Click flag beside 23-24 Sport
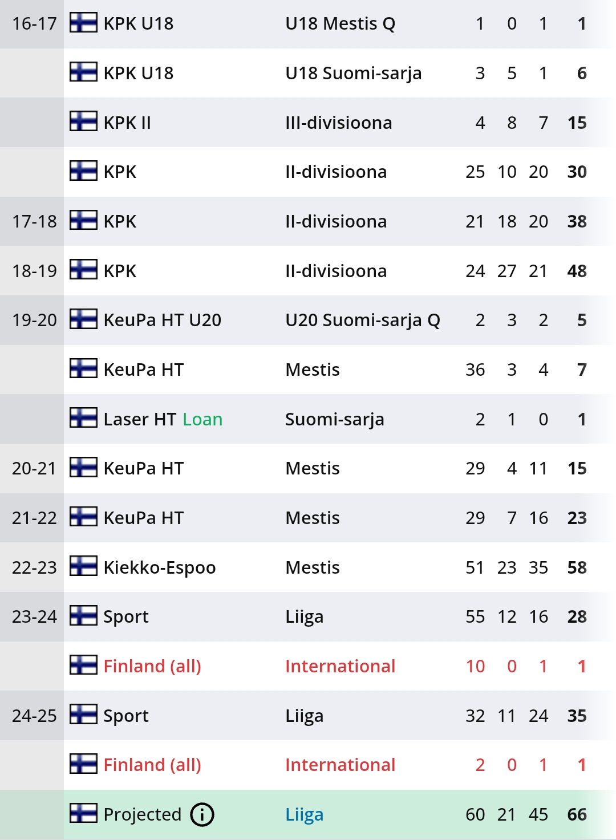 pyautogui.click(x=83, y=616)
